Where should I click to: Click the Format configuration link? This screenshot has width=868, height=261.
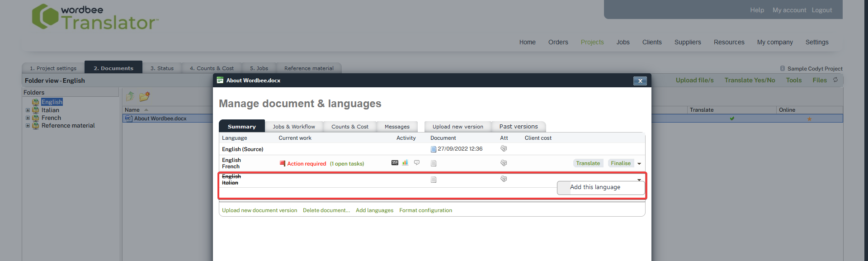pyautogui.click(x=425, y=210)
